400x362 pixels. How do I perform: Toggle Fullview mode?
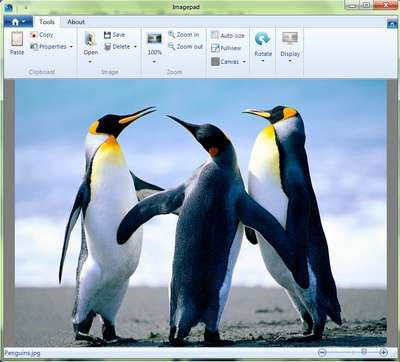click(226, 48)
